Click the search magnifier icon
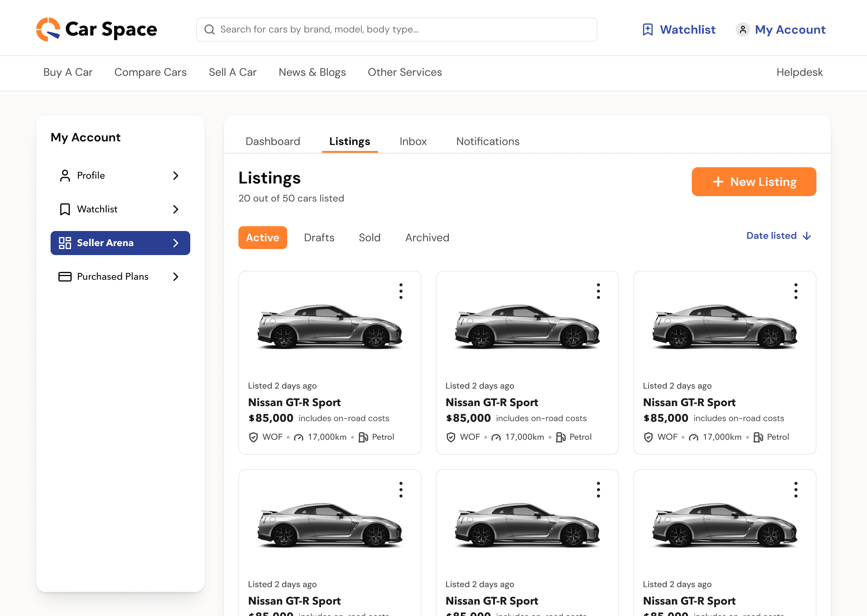The width and height of the screenshot is (867, 616). [x=210, y=29]
